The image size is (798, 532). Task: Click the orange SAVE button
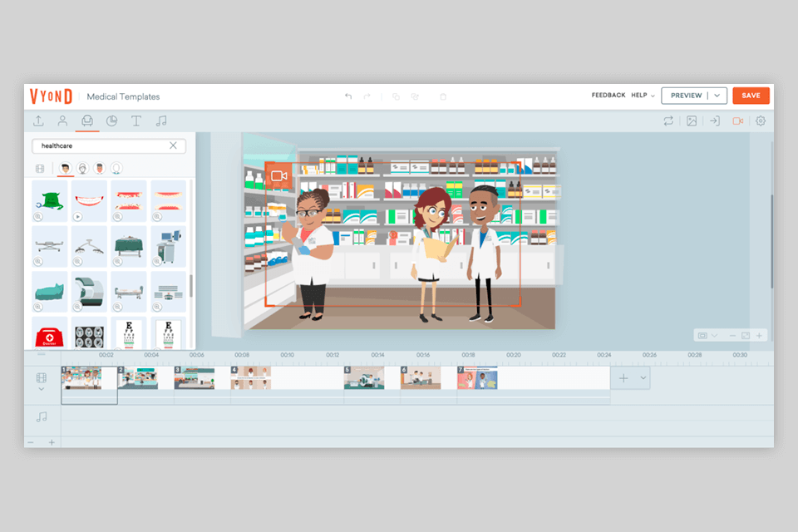[x=751, y=95]
